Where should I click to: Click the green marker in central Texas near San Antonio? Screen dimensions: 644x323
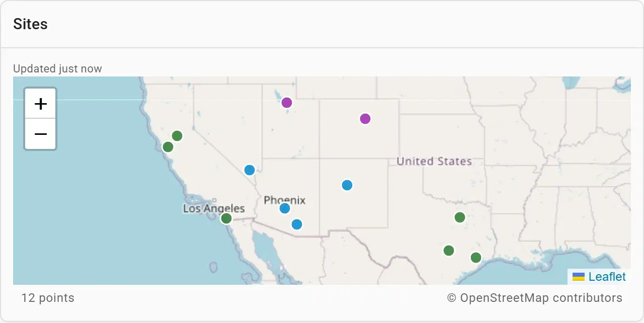(449, 251)
